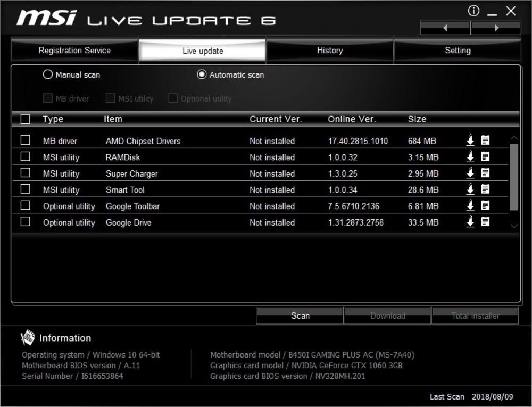Viewport: 532px width, 407px height.
Task: Open the about info icon
Action: [473, 11]
